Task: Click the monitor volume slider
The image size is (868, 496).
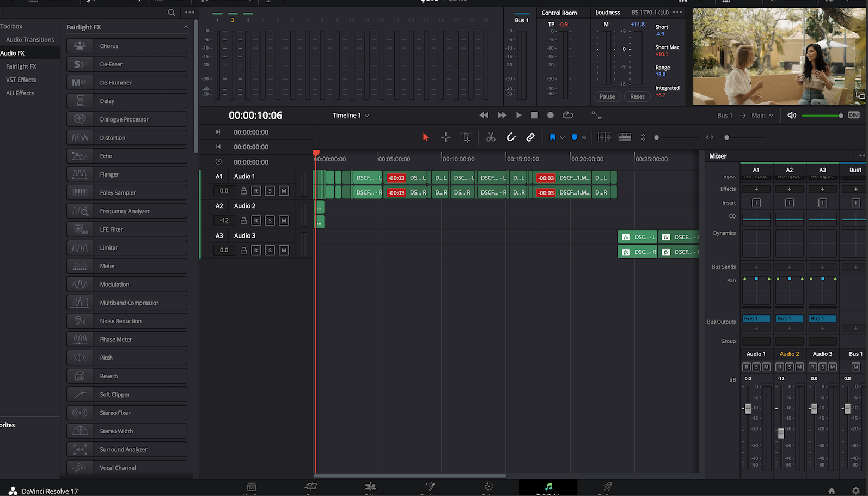Action: tap(822, 116)
